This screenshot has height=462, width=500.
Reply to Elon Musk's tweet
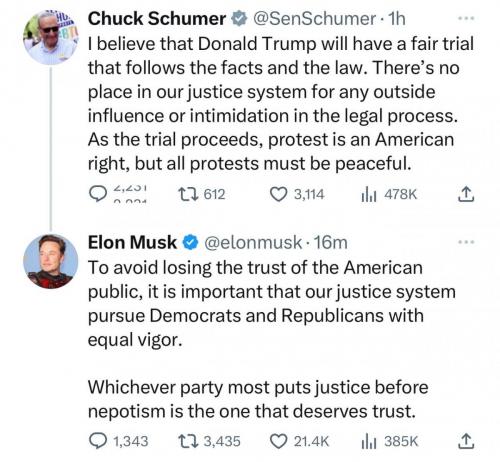pos(98,441)
